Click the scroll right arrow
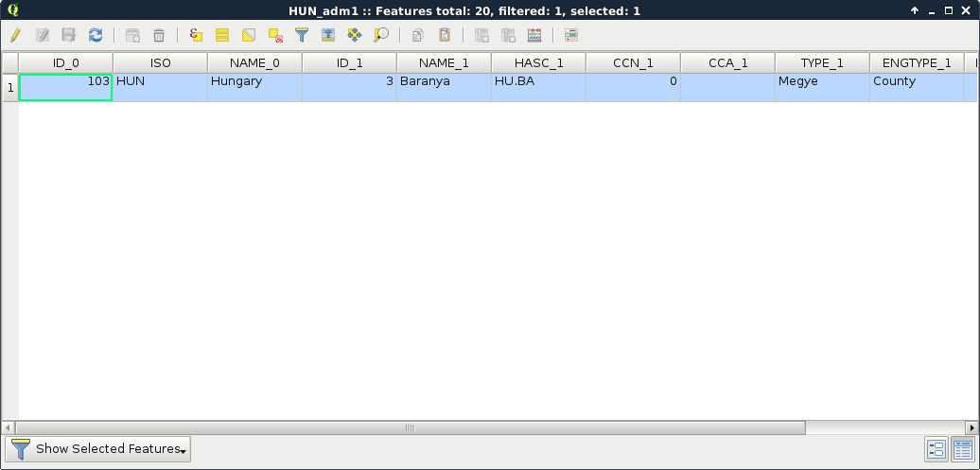The width and height of the screenshot is (980, 470). 971,428
